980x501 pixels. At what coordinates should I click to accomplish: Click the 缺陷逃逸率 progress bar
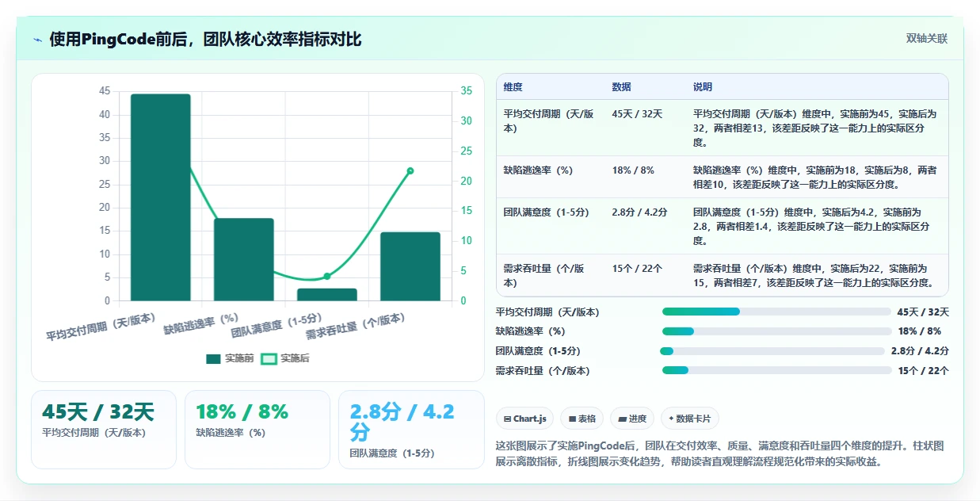tap(776, 331)
